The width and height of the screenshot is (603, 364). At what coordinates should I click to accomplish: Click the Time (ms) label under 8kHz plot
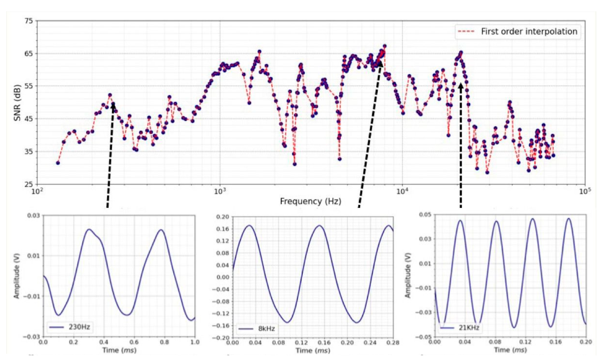coord(313,351)
